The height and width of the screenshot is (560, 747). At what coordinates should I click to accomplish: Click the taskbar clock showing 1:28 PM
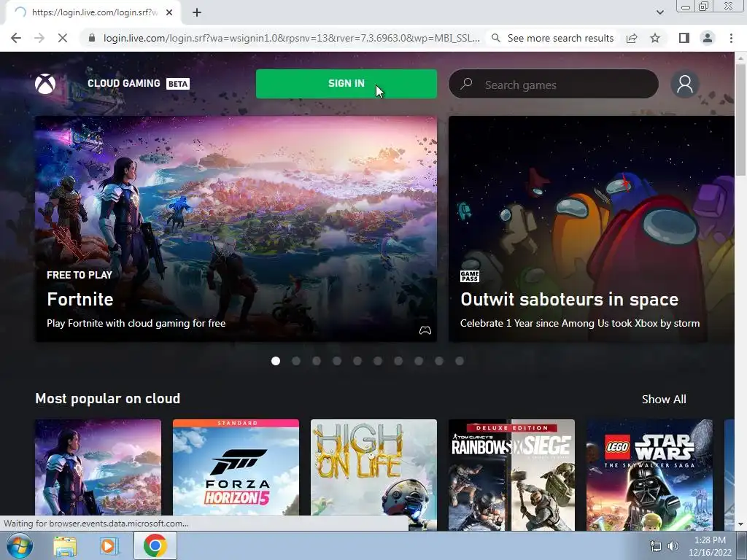[x=709, y=546]
